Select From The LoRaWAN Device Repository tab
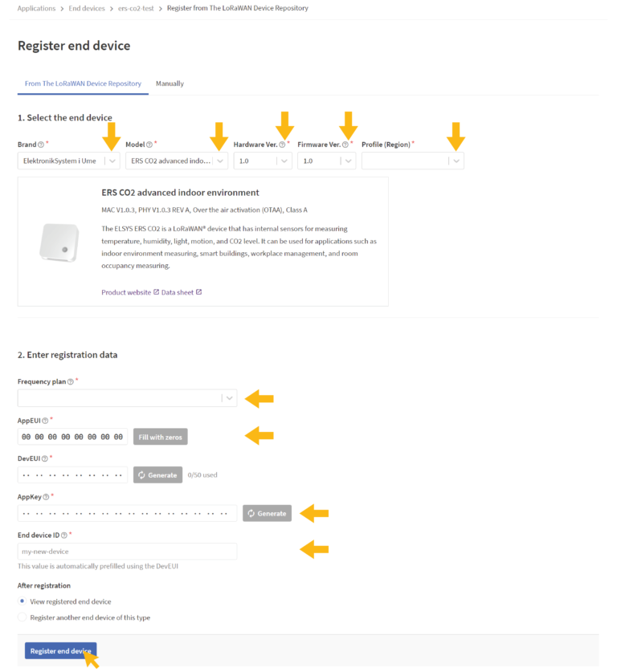Image resolution: width=617 pixels, height=672 pixels. (83, 83)
